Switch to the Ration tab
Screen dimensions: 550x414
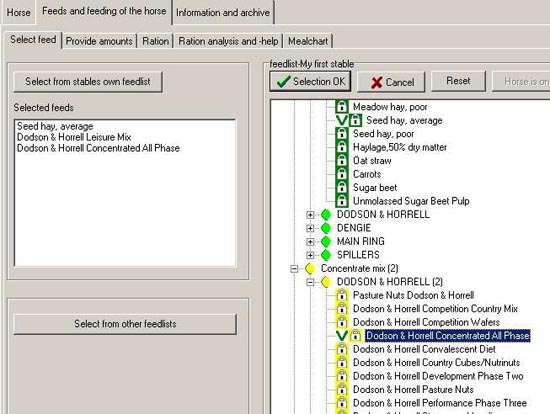coord(155,41)
